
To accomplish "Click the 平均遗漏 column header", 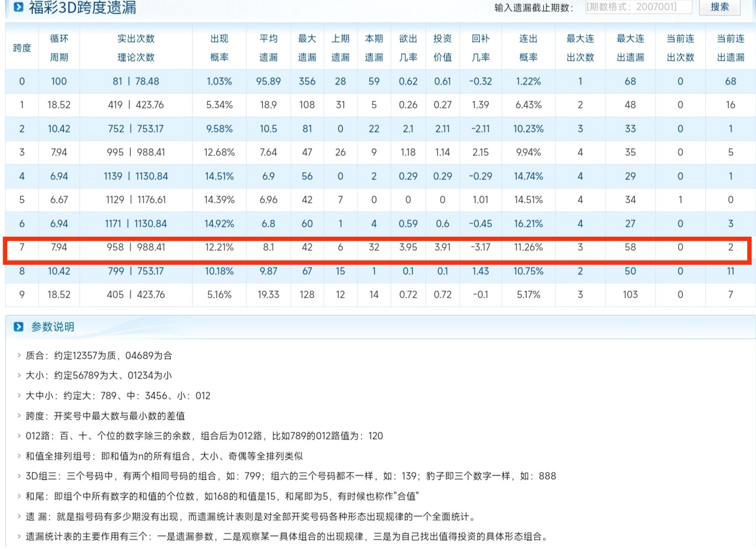I will pos(268,48).
